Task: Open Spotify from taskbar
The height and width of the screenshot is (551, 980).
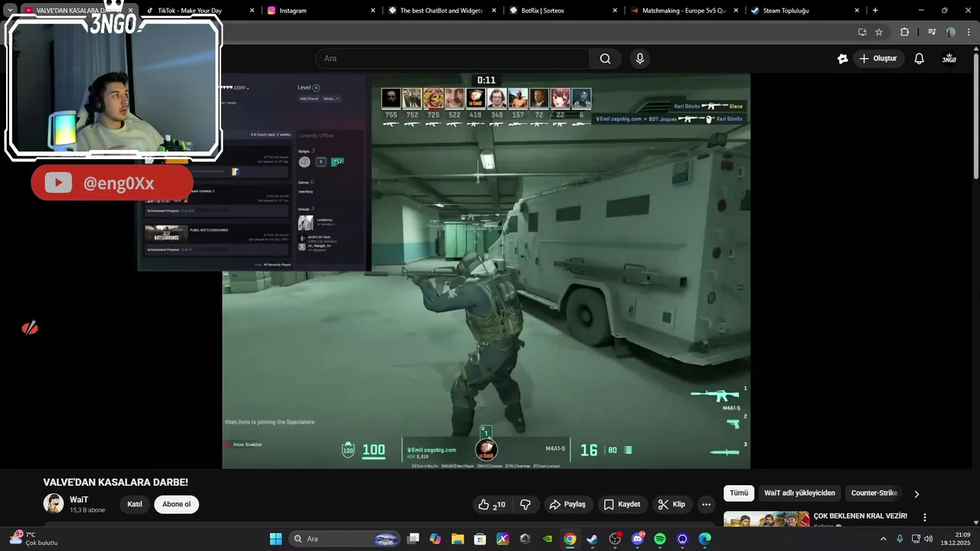Action: coord(660,539)
